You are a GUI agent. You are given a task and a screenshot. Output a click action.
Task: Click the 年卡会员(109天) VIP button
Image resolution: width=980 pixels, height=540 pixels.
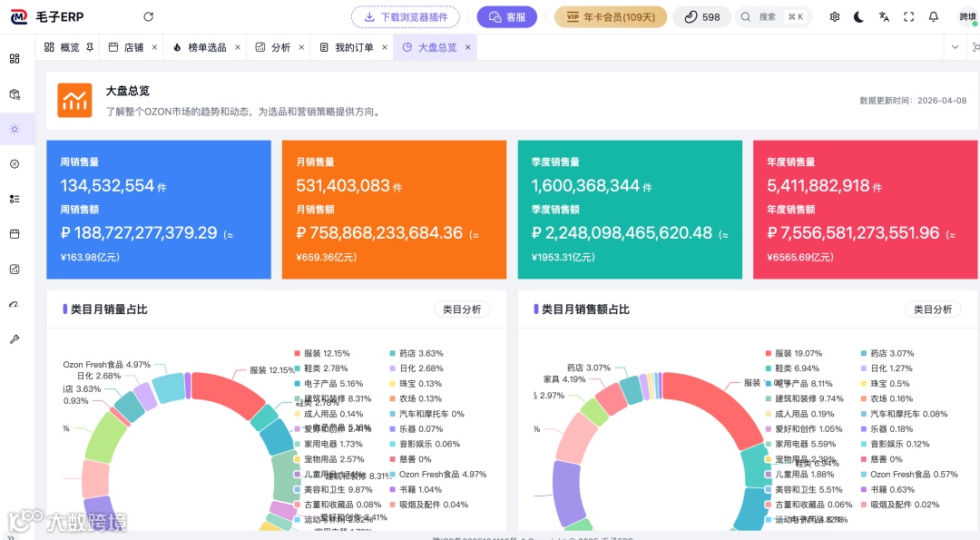click(611, 17)
